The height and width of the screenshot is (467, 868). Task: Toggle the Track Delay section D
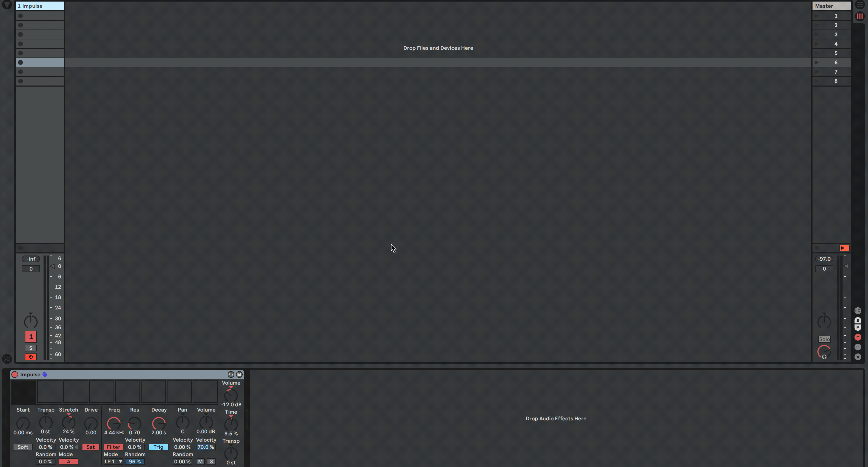click(x=858, y=347)
